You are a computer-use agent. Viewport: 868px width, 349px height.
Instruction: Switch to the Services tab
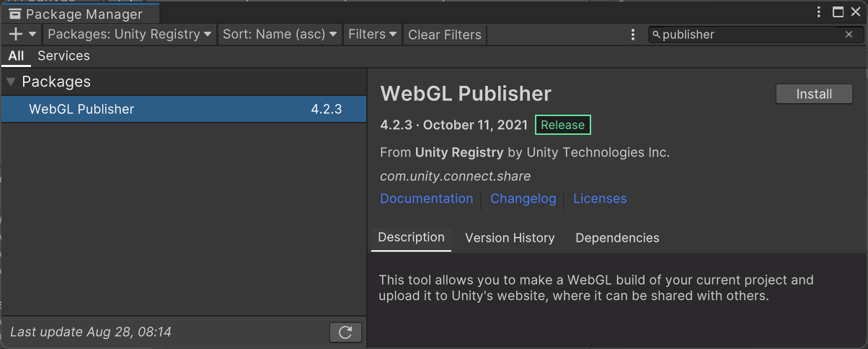coord(63,56)
